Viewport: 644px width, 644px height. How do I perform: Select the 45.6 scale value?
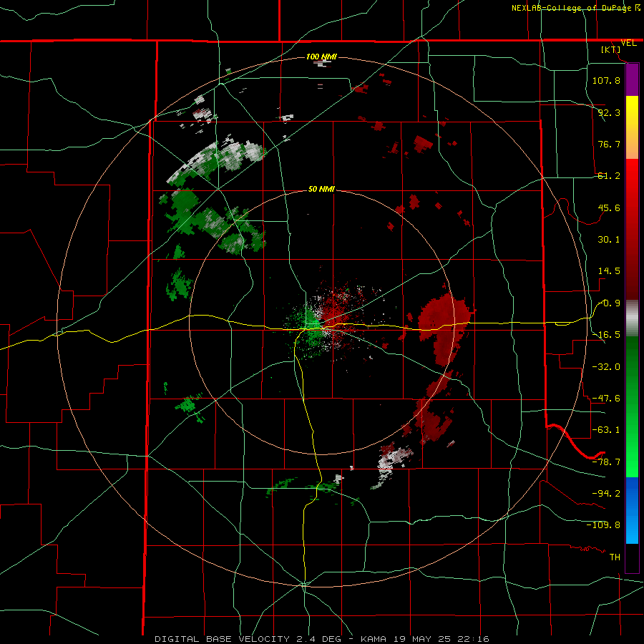point(609,208)
